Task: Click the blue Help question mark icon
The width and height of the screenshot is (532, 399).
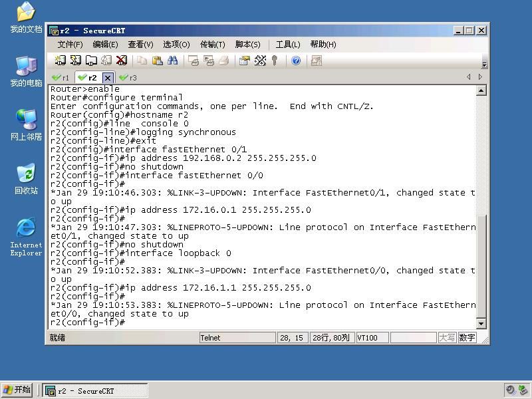Action: click(296, 61)
